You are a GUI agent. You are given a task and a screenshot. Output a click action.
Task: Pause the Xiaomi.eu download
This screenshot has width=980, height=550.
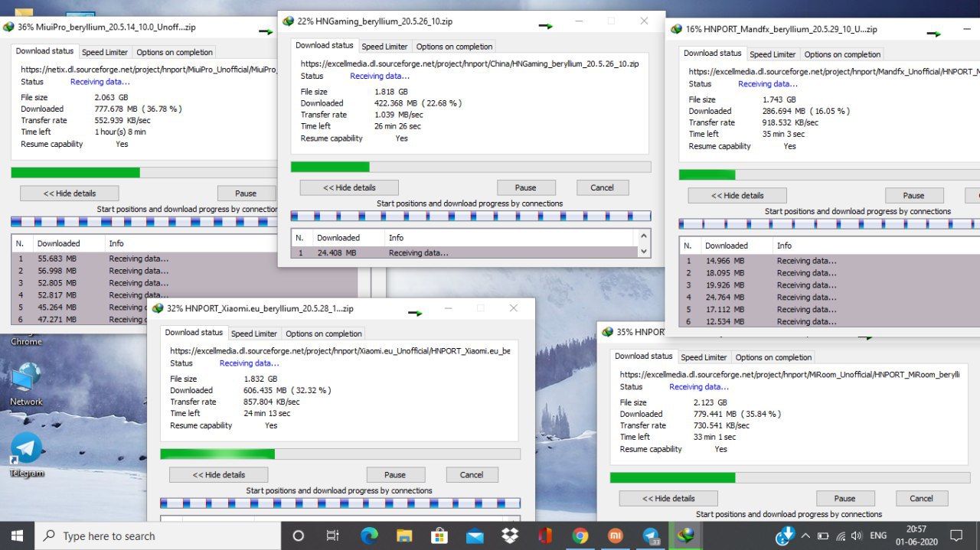pos(395,475)
